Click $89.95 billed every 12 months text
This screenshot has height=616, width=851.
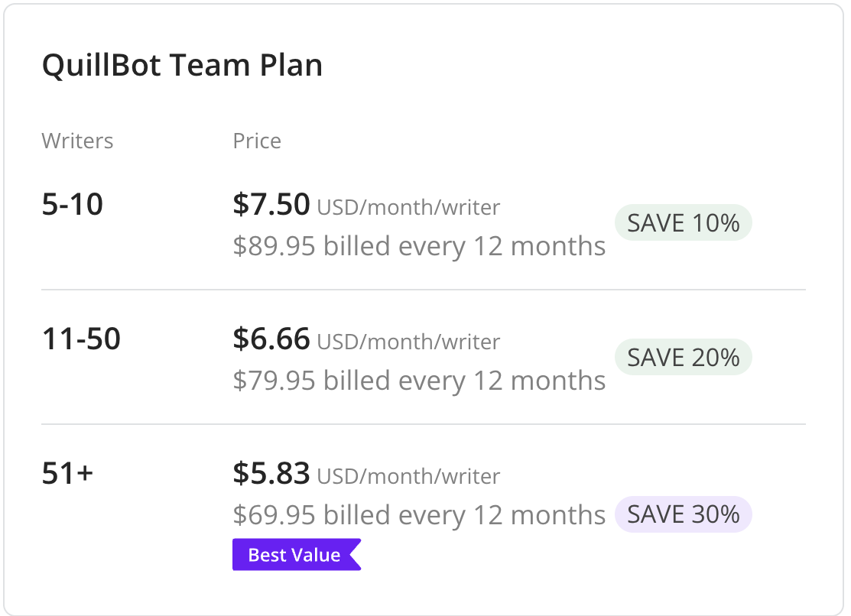(419, 246)
